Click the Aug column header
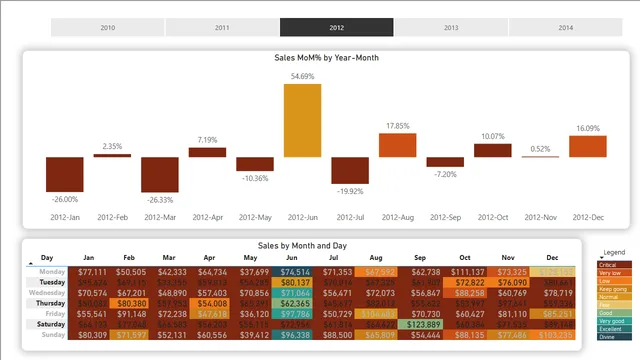The image size is (640, 360). pos(376,258)
